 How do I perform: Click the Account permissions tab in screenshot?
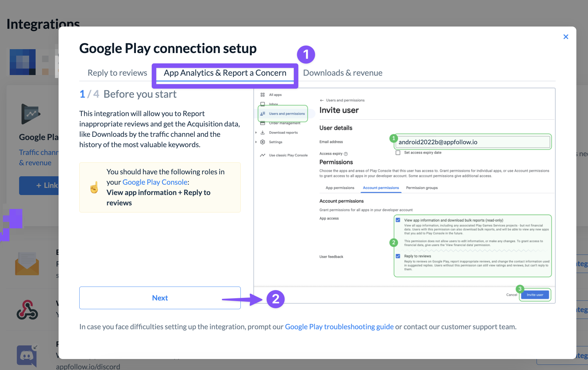tap(381, 188)
